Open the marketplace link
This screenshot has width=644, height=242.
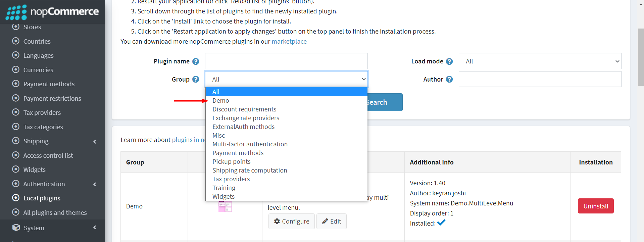coord(289,41)
